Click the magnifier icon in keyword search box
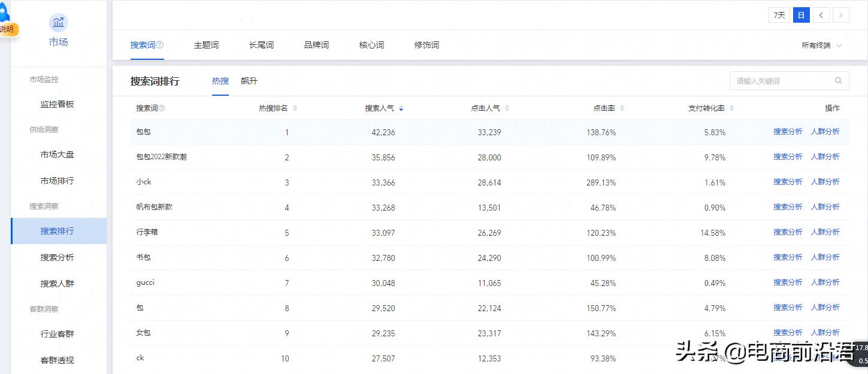Image resolution: width=868 pixels, height=374 pixels. click(x=838, y=81)
